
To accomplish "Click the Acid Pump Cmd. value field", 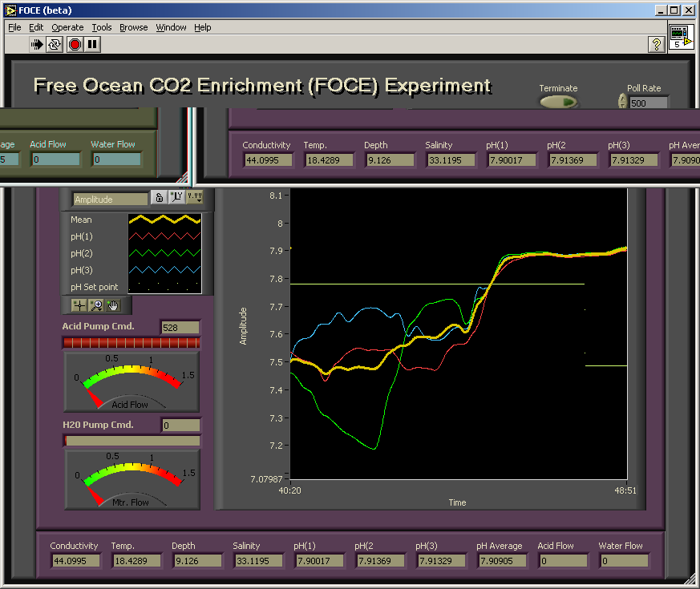I will click(180, 328).
